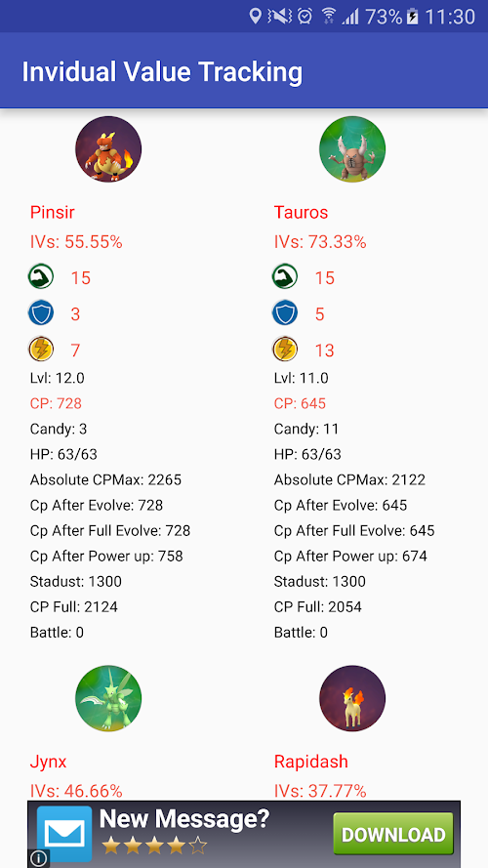Click the blue envelope ad icon

click(x=64, y=834)
